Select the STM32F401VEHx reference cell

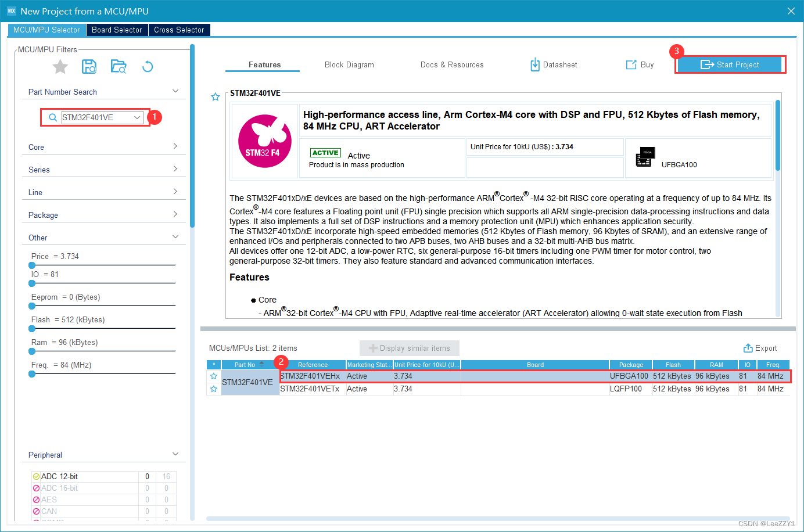coord(313,376)
